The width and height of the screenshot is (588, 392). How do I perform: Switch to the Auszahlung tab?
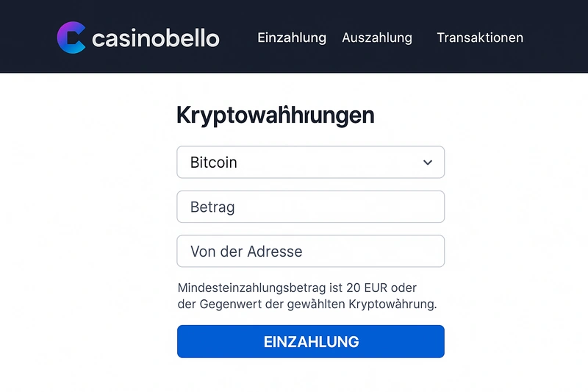tap(377, 38)
